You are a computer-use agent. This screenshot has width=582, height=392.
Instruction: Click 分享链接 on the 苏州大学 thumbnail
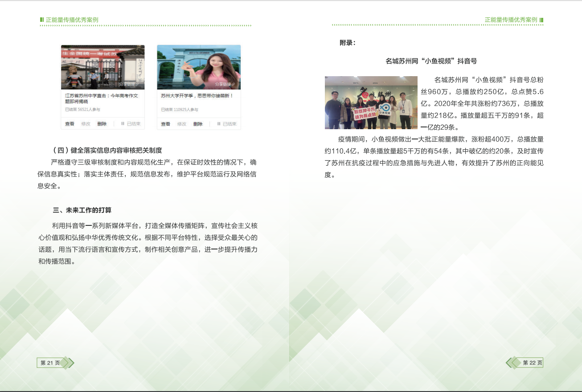(225, 84)
